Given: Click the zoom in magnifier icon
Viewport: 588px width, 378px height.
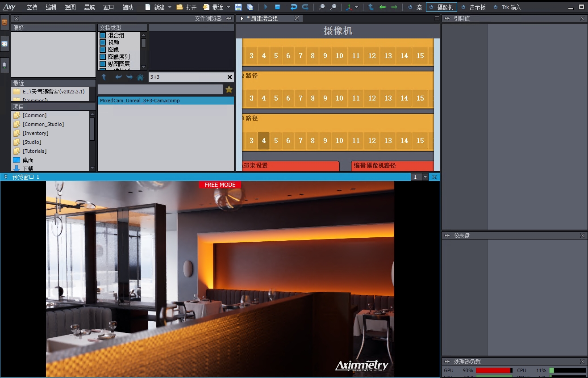Looking at the screenshot, I should 322,7.
